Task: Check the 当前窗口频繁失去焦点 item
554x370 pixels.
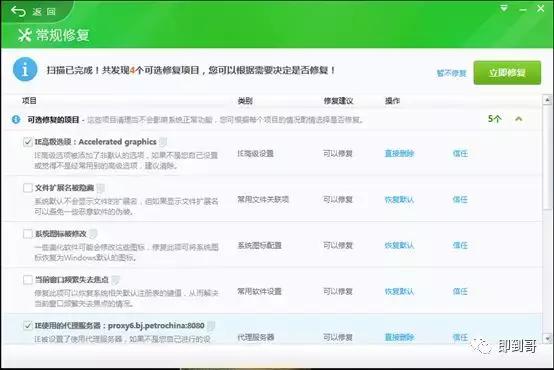Action: pos(28,280)
